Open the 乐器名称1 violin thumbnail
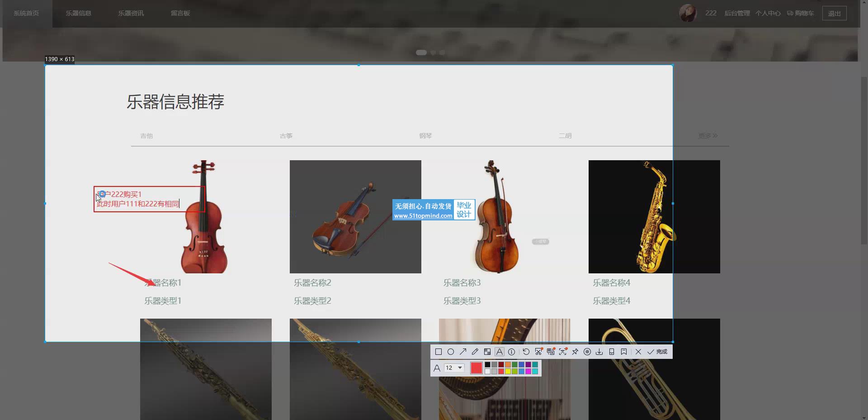The image size is (868, 420). pos(206,216)
